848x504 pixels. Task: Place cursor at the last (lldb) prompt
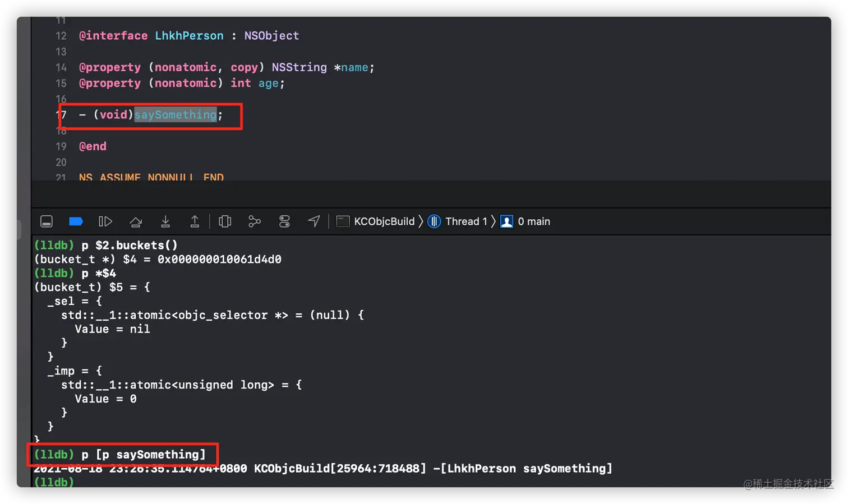tap(54, 482)
